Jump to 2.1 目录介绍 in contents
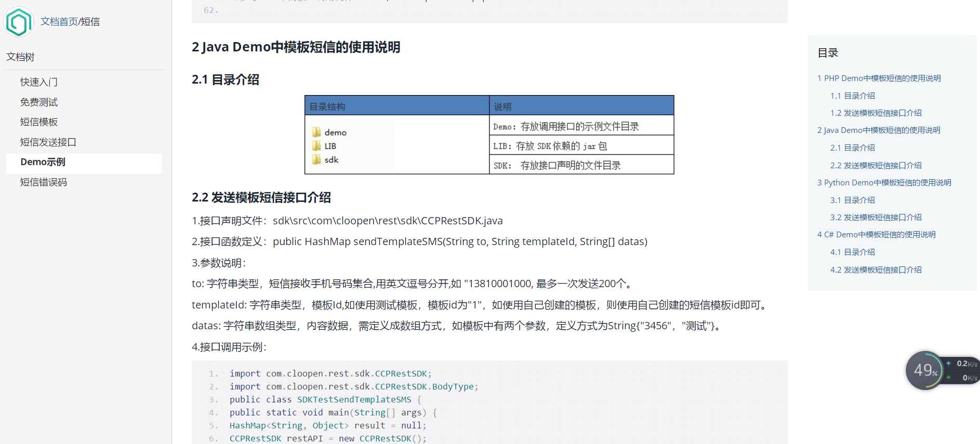980x444 pixels. (x=852, y=148)
